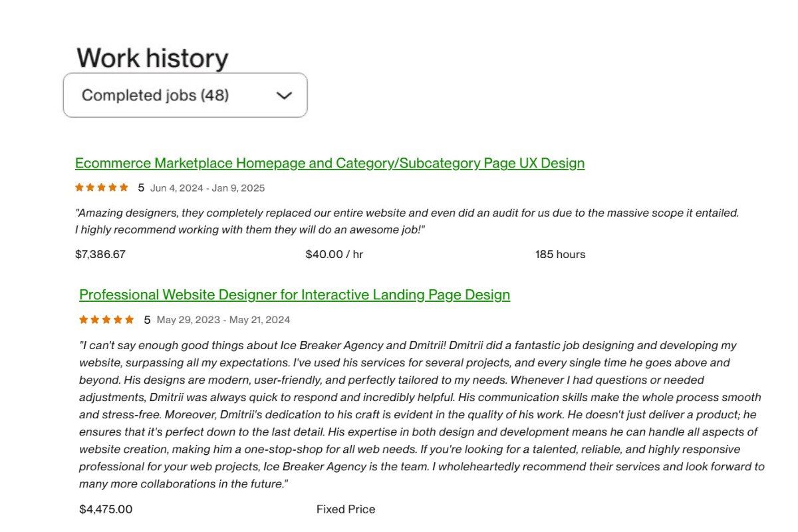Click the dropdown chevron arrow icon
The image size is (798, 532).
(284, 96)
